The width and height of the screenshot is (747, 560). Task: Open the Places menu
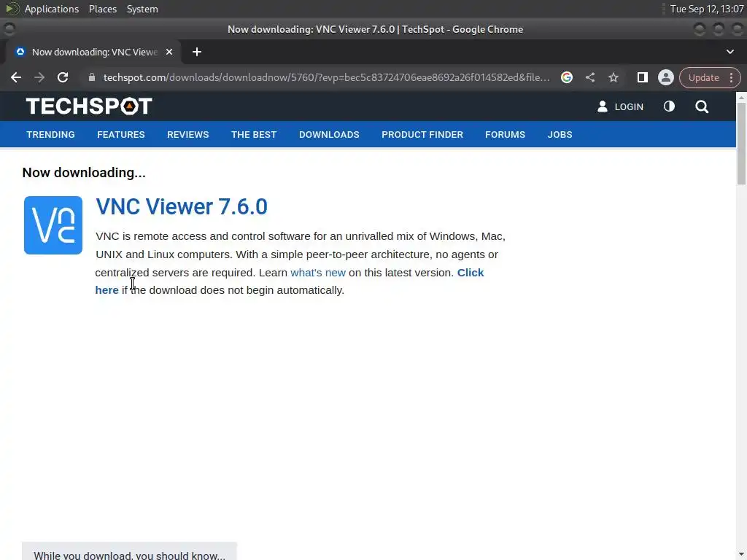(x=102, y=9)
